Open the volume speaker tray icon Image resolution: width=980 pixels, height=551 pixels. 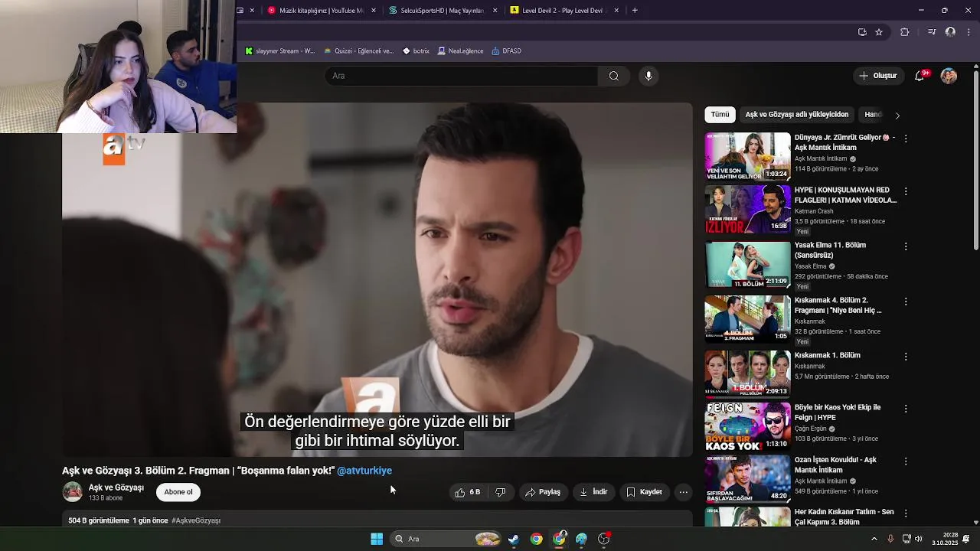(919, 539)
